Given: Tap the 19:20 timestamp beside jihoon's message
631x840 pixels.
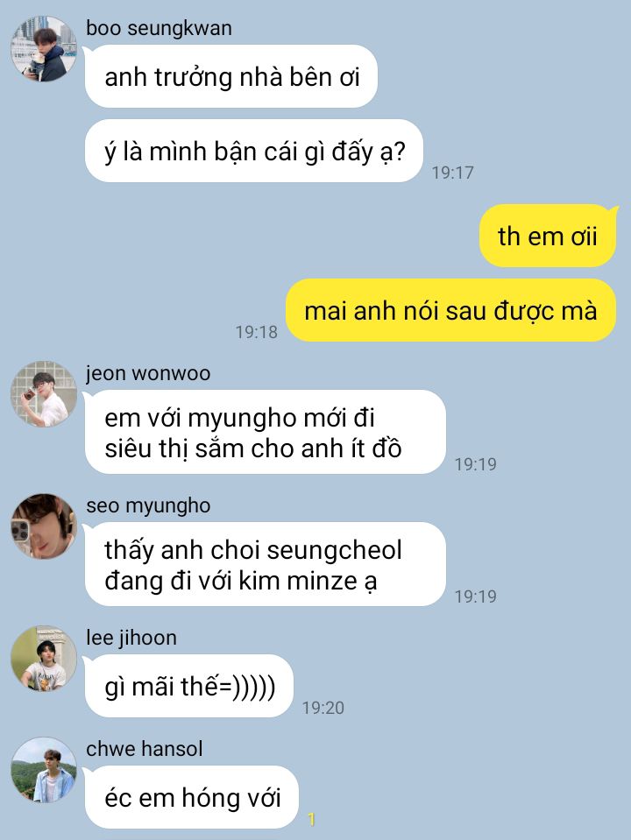Looking at the screenshot, I should coord(323,708).
